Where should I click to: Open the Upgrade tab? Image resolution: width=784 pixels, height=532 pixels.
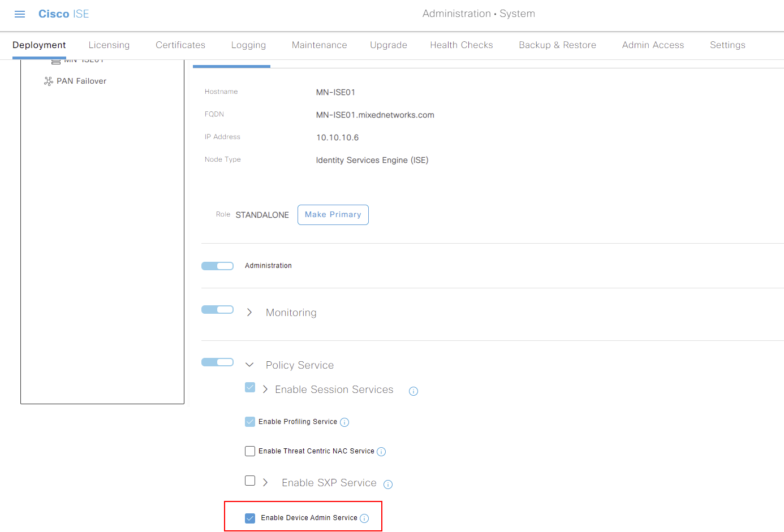coord(389,45)
